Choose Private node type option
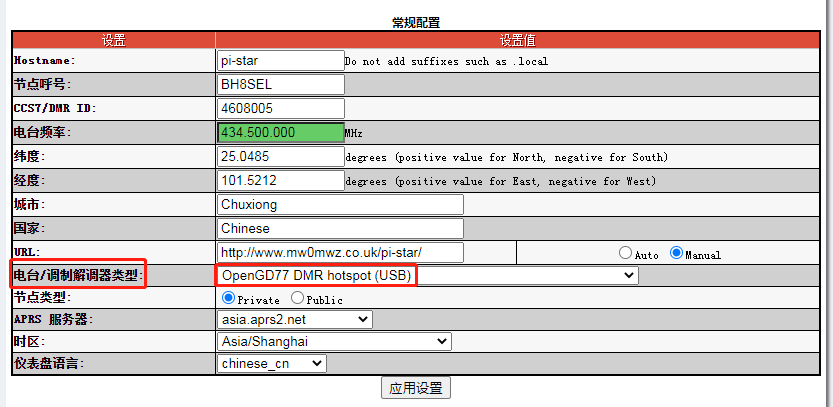This screenshot has height=407, width=833. [x=229, y=298]
